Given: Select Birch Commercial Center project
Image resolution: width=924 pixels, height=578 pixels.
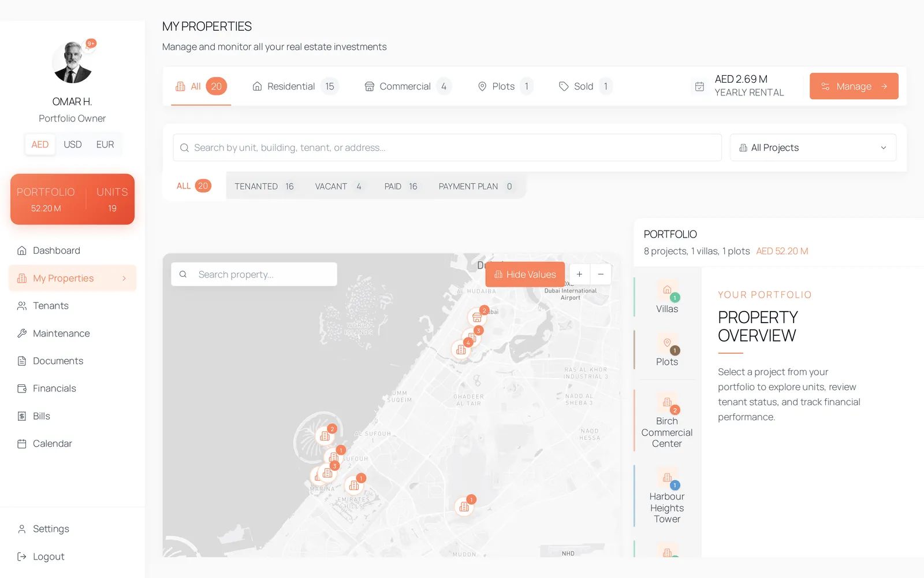Looking at the screenshot, I should (x=667, y=421).
